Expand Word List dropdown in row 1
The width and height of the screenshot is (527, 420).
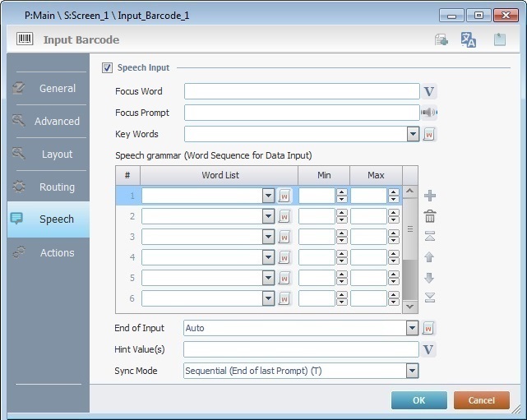click(268, 196)
